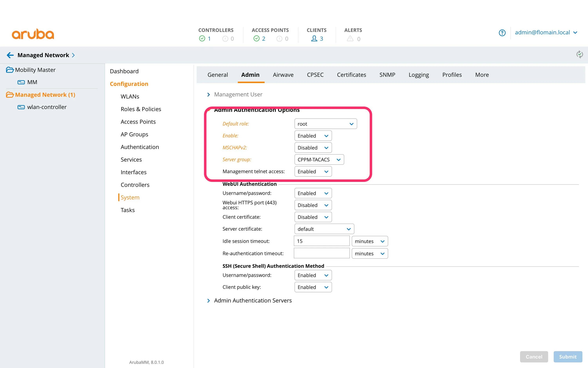
Task: Open the Management telnet access dropdown
Action: coord(313,172)
